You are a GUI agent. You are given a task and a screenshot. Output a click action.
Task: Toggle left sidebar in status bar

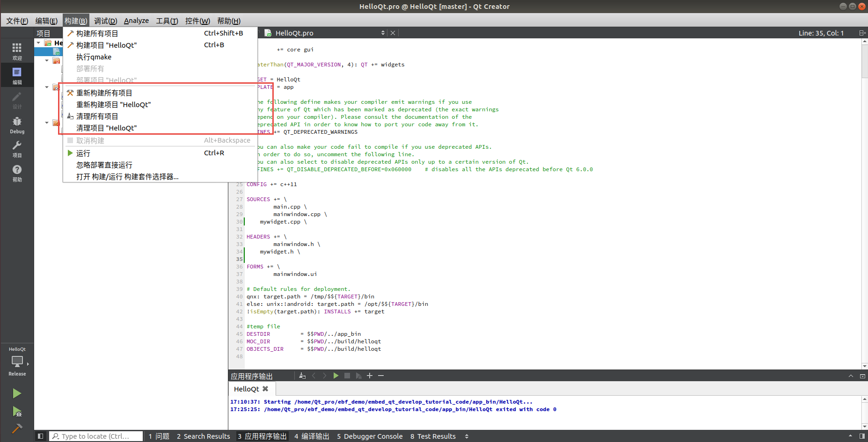tap(41, 436)
